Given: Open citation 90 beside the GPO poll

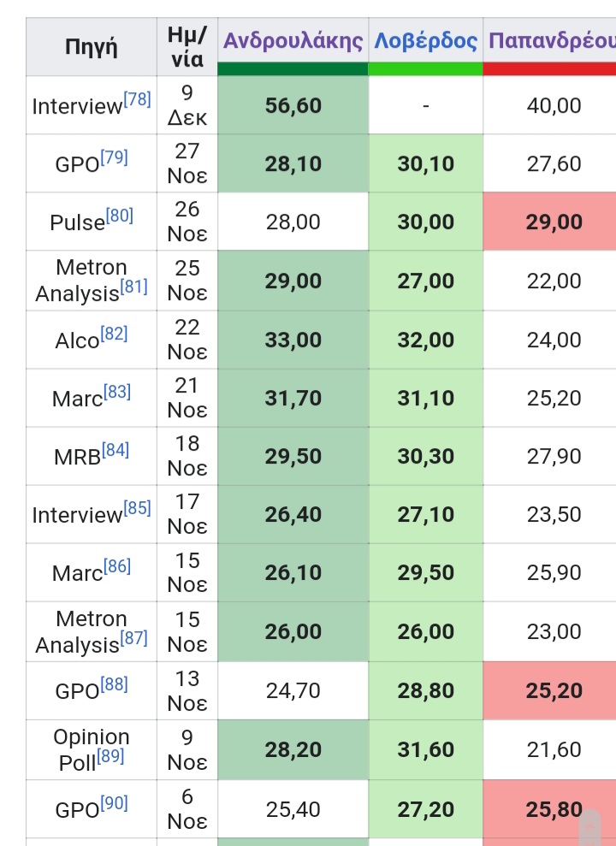Looking at the screenshot, I should (115, 802).
